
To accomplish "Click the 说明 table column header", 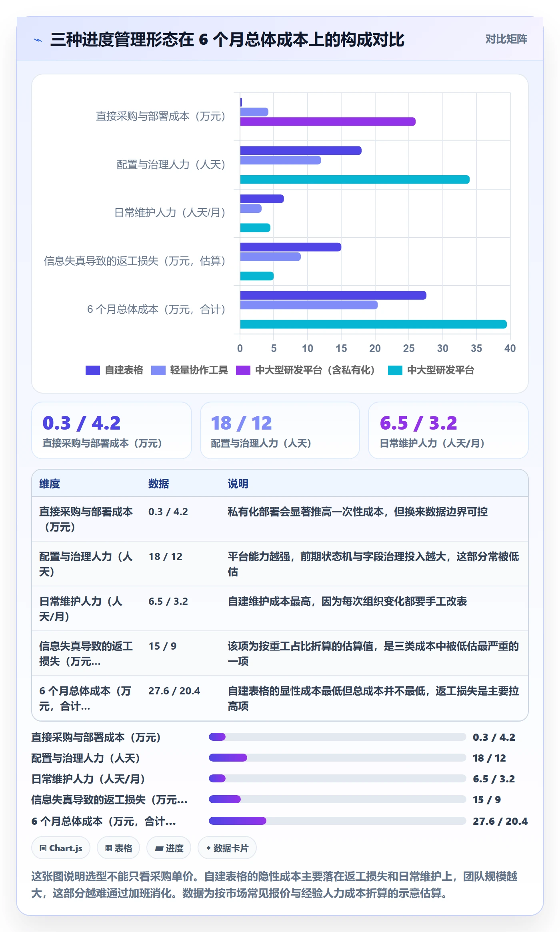I will 238,484.
